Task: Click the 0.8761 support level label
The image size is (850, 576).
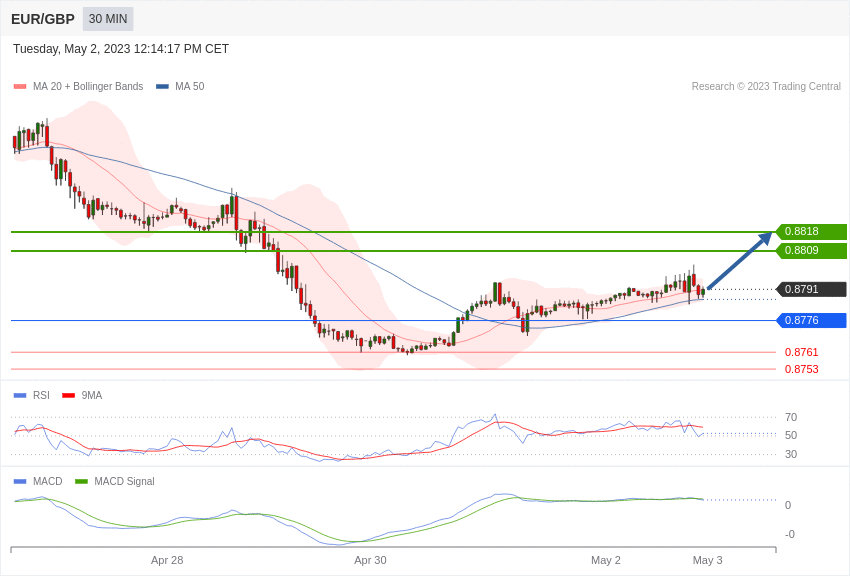Action: [801, 352]
